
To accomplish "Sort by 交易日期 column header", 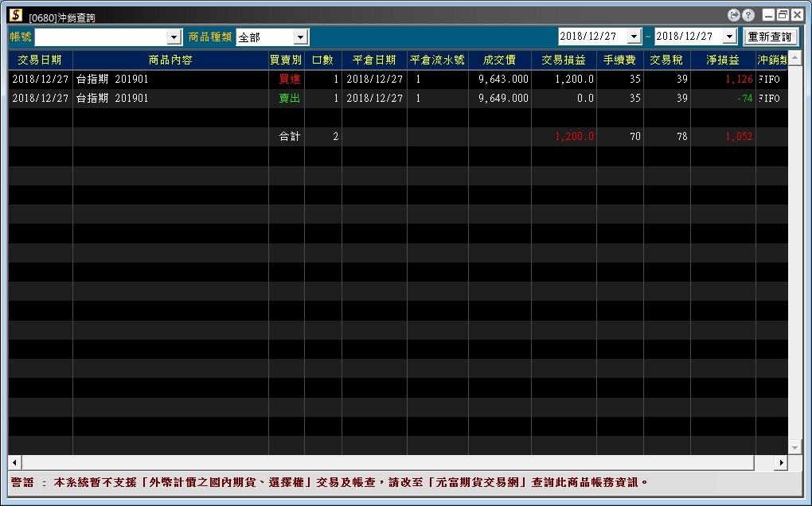I will (x=41, y=60).
